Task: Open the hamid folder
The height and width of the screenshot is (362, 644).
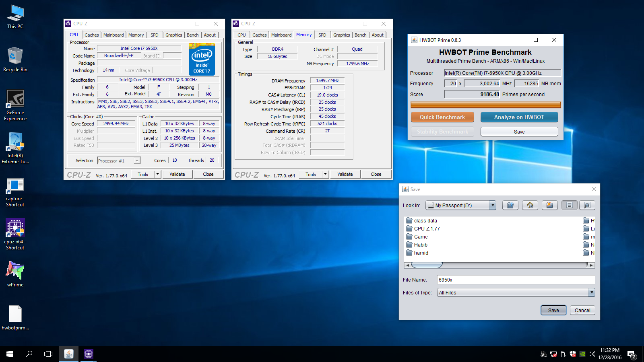Action: 417,253
